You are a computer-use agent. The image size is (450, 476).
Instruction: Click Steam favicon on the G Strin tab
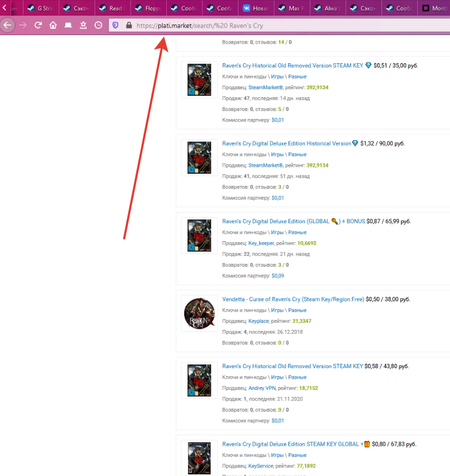pyautogui.click(x=31, y=8)
